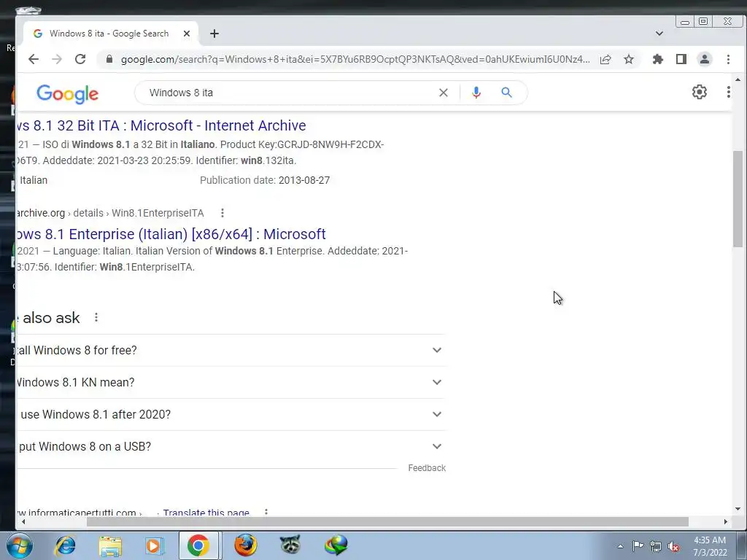The image size is (747, 560).
Task: Open the '8.1 32 Bit ITA : Microsoft - Internet Archive' result
Action: click(x=161, y=125)
